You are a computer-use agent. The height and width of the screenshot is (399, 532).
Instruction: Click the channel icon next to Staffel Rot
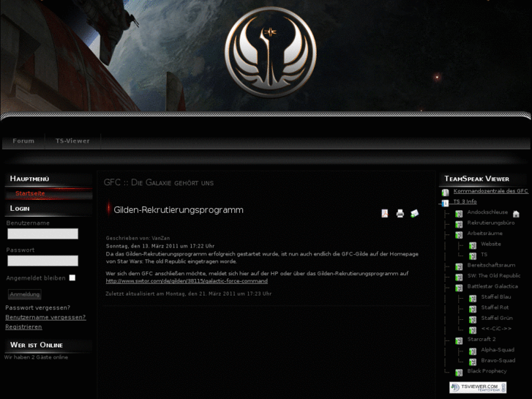(472, 309)
